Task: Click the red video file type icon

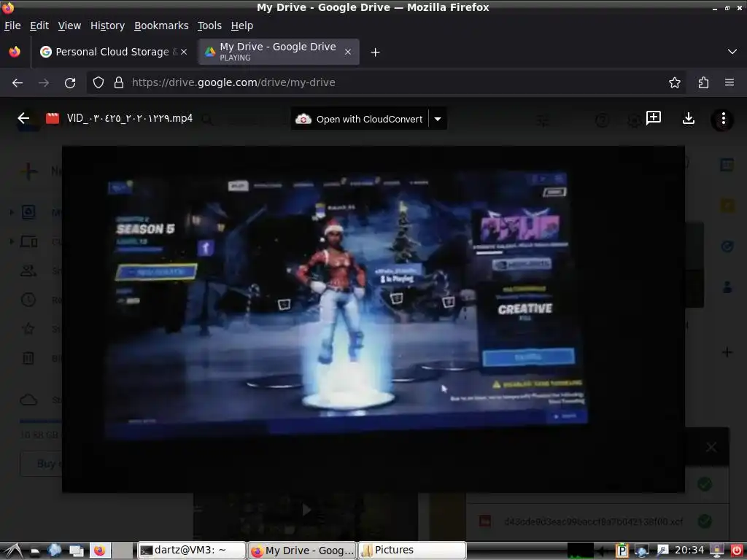Action: click(53, 119)
